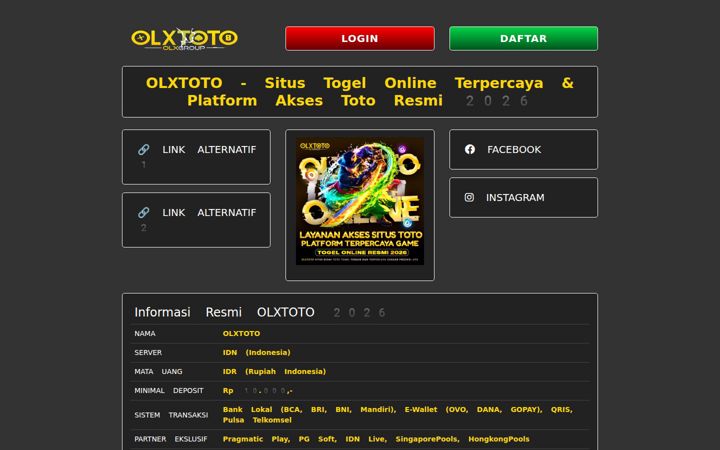This screenshot has height=450, width=720.
Task: Select the OLXTOTO value in the NAMA row
Action: click(x=242, y=333)
